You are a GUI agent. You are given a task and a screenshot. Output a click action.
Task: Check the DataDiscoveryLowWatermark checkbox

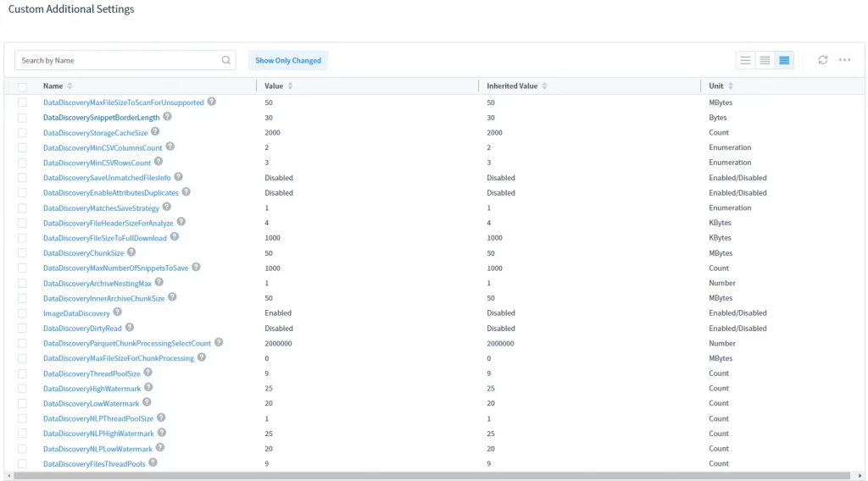coord(22,404)
